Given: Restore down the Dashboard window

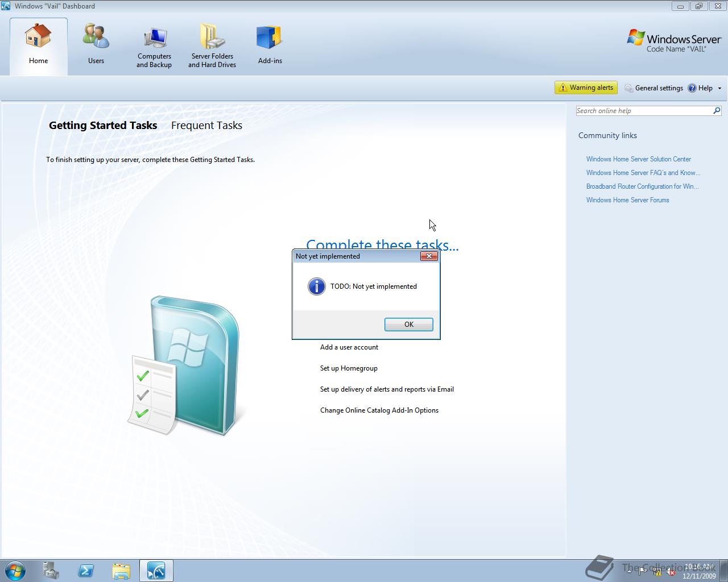Looking at the screenshot, I should (x=699, y=6).
